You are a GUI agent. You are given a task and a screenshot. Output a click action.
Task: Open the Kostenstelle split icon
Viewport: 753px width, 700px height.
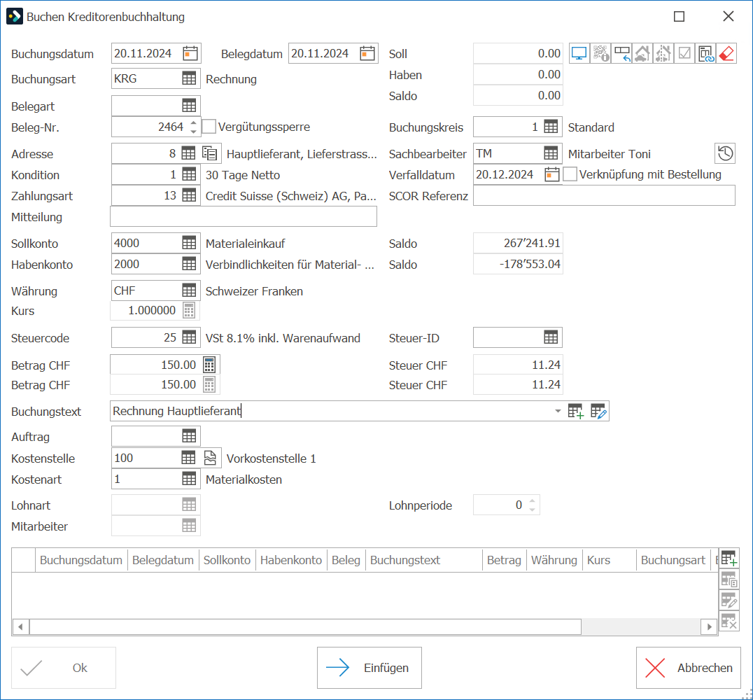pos(210,458)
